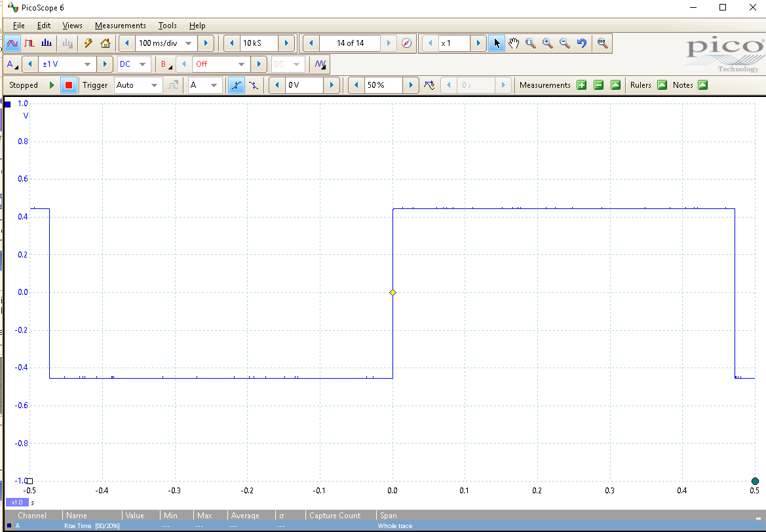Increase horizontal zoom factor x1
The image size is (766, 532).
click(478, 43)
